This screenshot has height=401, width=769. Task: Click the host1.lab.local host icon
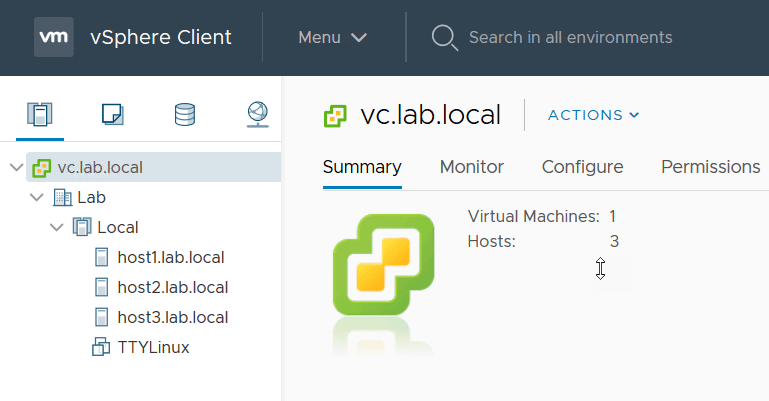coord(102,257)
